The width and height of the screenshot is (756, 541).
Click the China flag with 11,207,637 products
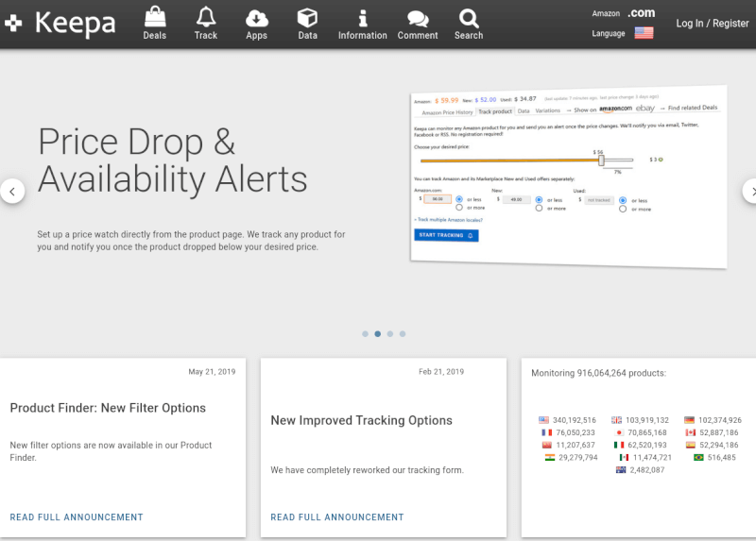pyautogui.click(x=547, y=445)
